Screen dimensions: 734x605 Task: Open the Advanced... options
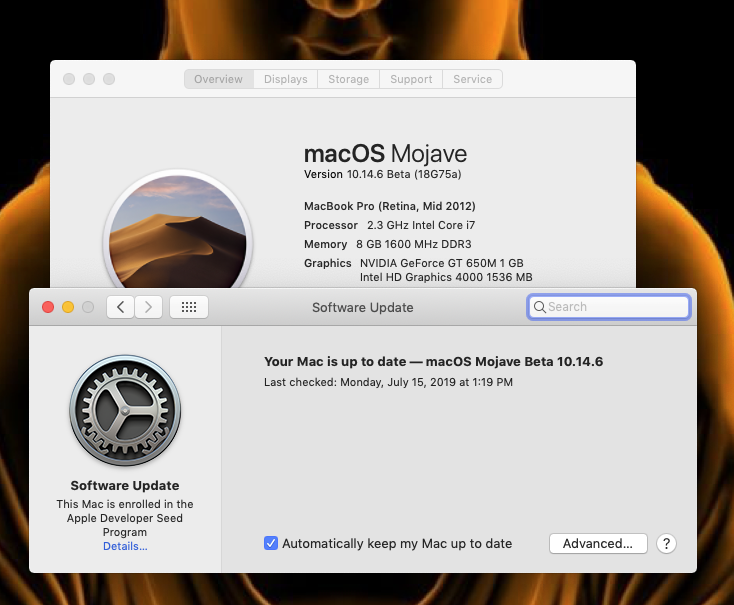(x=598, y=544)
